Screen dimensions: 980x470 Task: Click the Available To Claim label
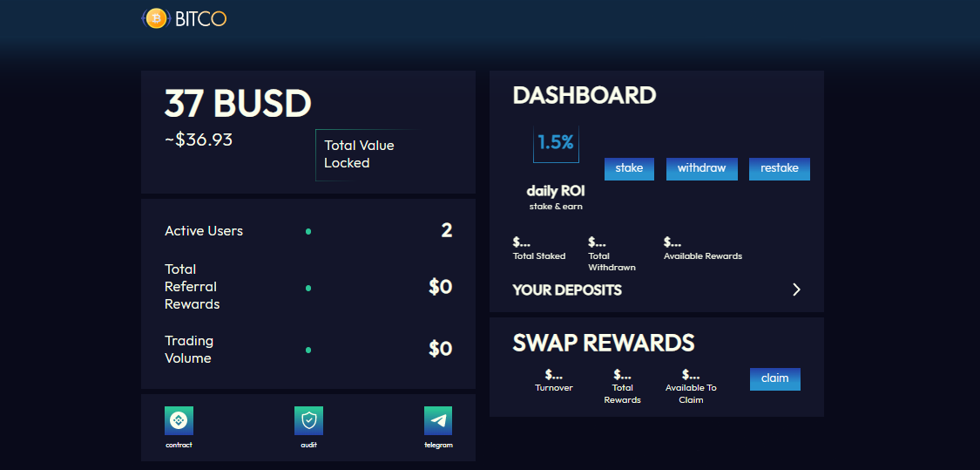pyautogui.click(x=691, y=393)
